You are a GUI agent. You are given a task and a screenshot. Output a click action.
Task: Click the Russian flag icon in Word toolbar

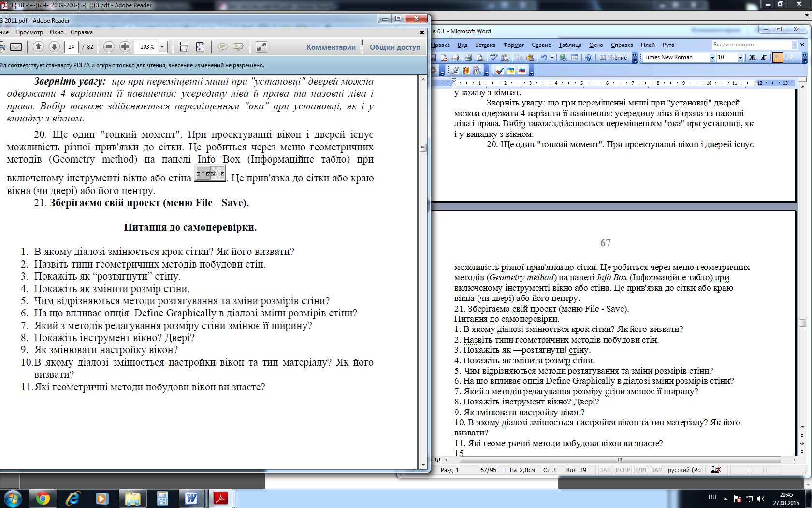pos(522,71)
